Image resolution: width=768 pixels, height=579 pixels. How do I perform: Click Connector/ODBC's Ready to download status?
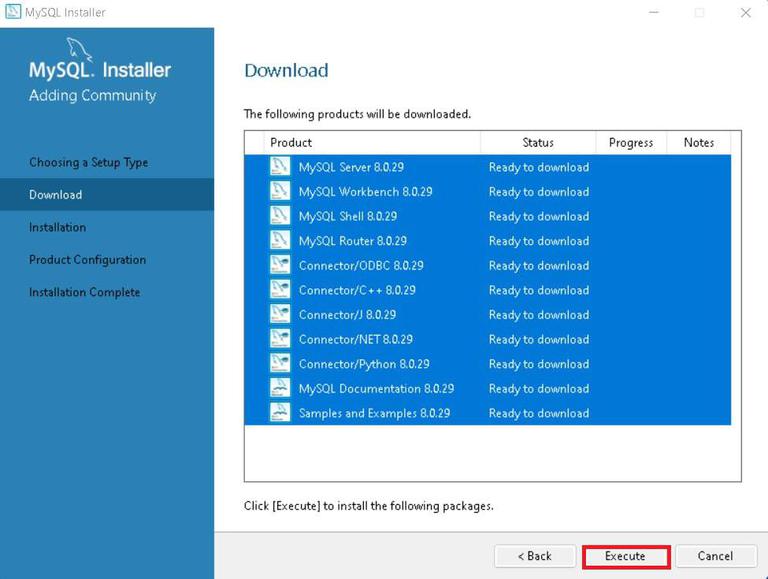(x=539, y=265)
